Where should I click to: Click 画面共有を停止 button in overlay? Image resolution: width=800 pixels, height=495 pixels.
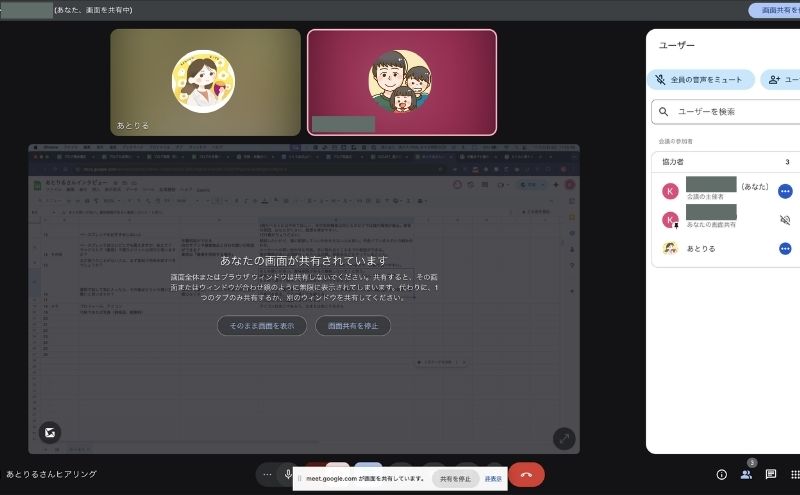[x=353, y=326]
